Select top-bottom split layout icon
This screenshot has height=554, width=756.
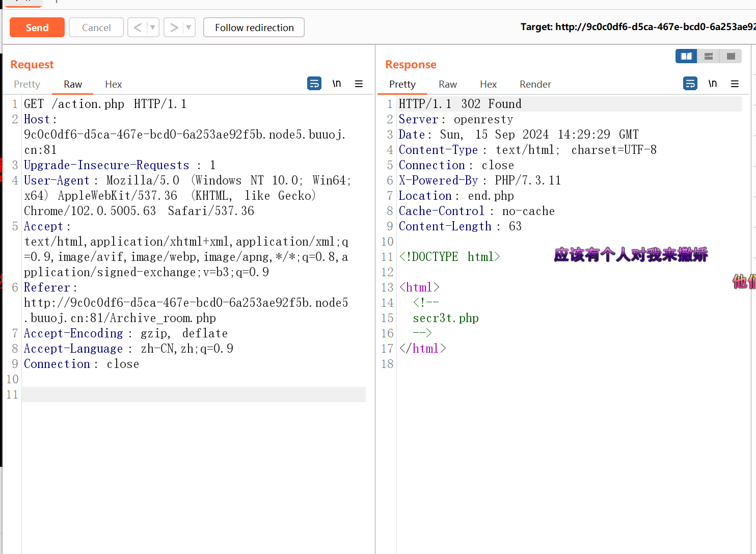(x=708, y=56)
